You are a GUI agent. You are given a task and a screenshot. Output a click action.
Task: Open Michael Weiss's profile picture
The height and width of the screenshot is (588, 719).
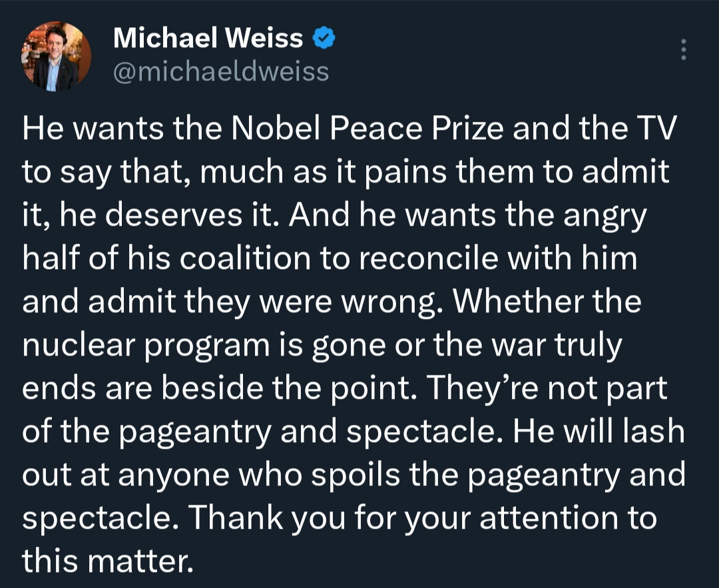pos(56,56)
